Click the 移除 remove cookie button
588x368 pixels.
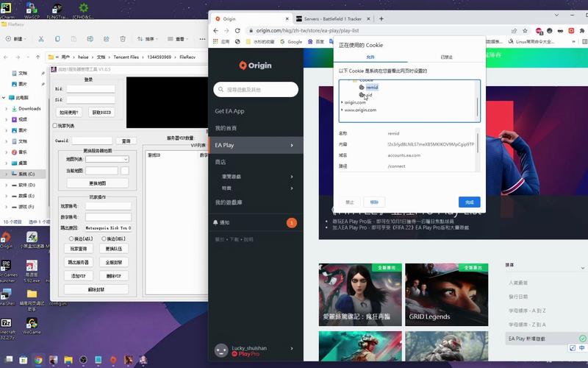point(374,202)
